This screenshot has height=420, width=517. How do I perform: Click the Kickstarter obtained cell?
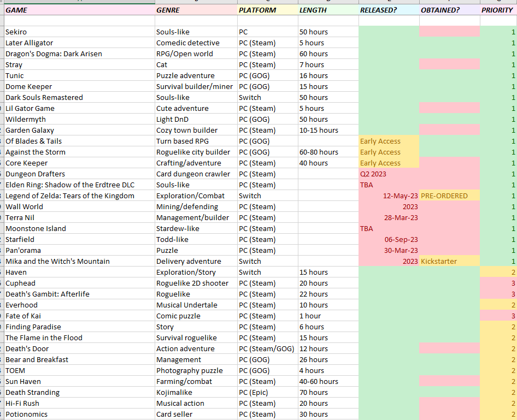[x=450, y=261]
